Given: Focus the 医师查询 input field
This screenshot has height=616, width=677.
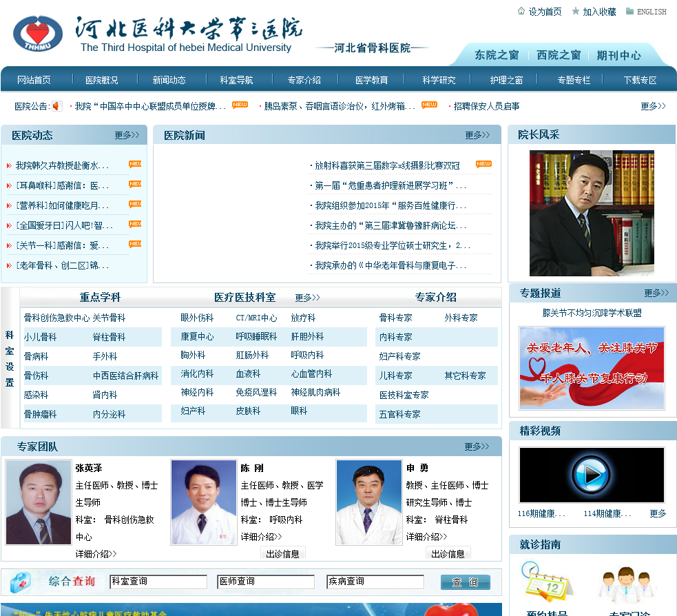Looking at the screenshot, I should pos(266,582).
